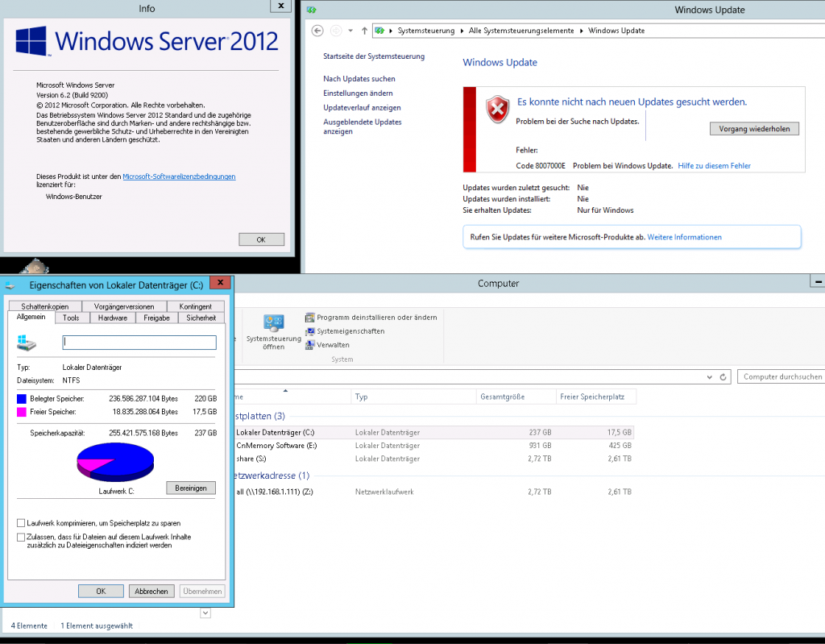Viewport: 825px width, 644px height.
Task: Click the Back arrow in Windows Update
Action: point(317,31)
